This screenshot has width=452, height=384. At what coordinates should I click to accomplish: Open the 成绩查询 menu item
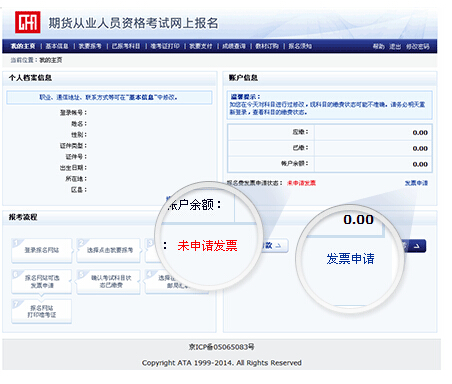click(x=234, y=46)
